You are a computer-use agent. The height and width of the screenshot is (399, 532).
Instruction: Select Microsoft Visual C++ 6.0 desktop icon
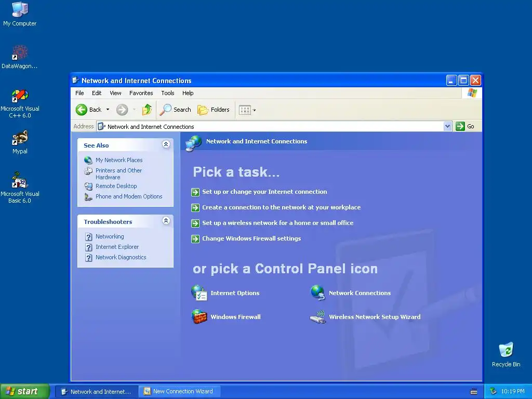click(x=20, y=103)
